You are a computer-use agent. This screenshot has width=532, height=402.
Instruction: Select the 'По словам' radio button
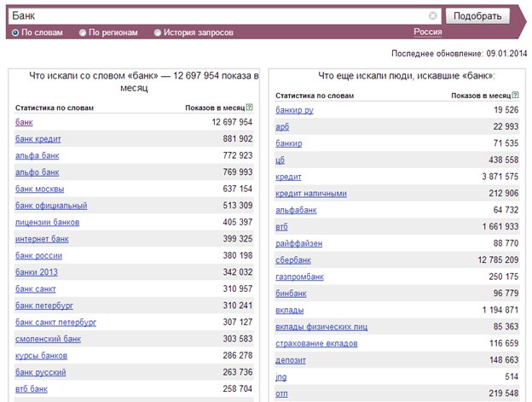pyautogui.click(x=15, y=32)
